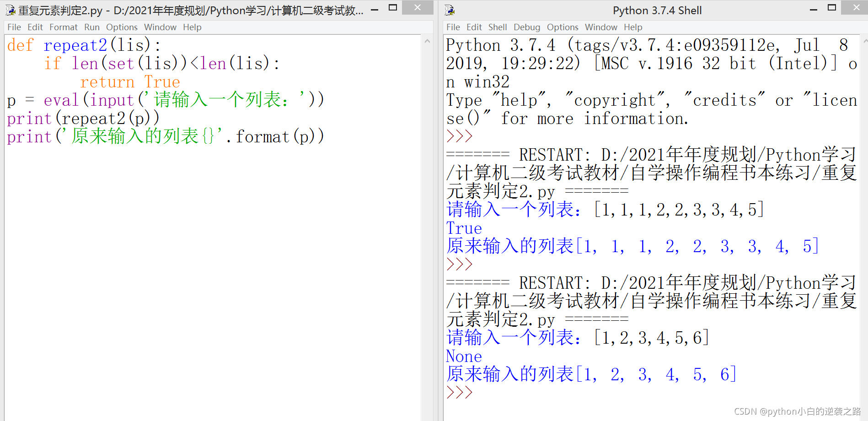Open Options menu in editor window

pos(122,27)
